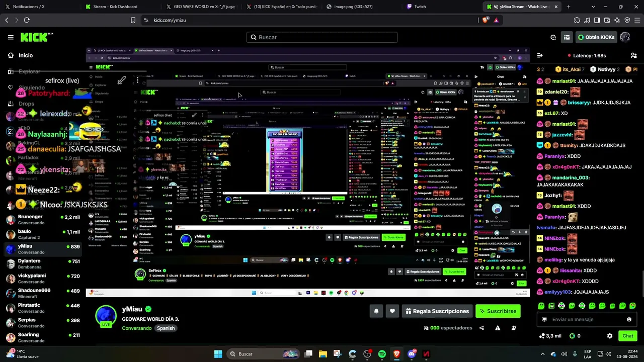Switch to KICK Español en X tab
This screenshot has width=644, height=362.
[x=282, y=7]
